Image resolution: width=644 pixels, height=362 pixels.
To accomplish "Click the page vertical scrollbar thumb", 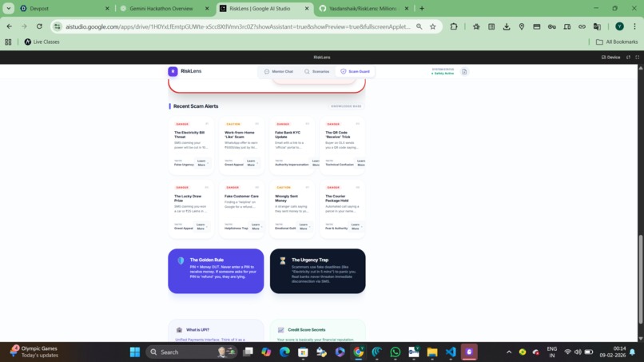I will click(x=640, y=280).
